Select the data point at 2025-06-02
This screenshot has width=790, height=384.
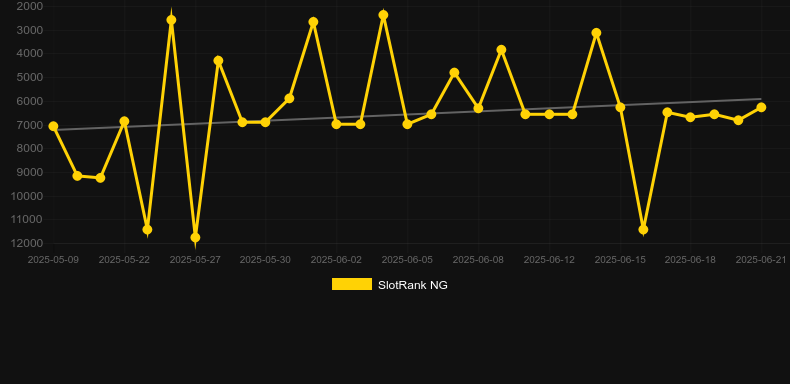(337, 124)
